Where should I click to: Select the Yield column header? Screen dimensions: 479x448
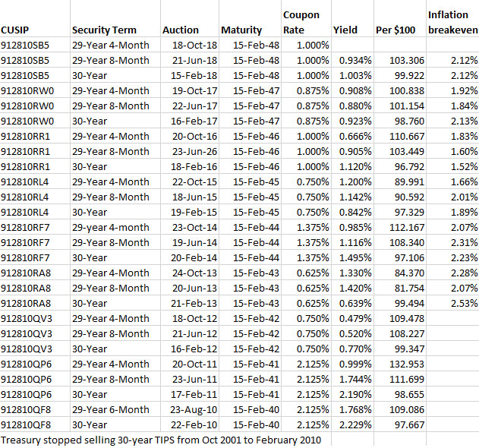(345, 30)
